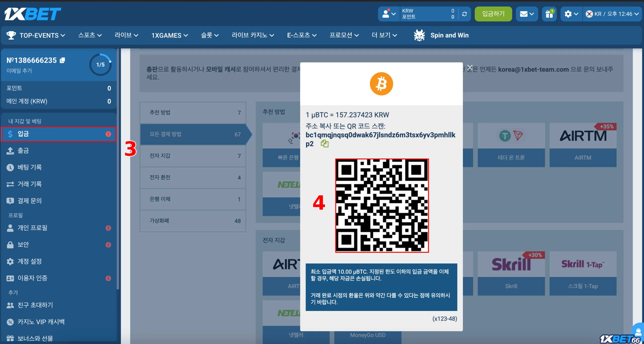644x344 pixels.
Task: Open the messages envelope icon
Action: (x=524, y=14)
